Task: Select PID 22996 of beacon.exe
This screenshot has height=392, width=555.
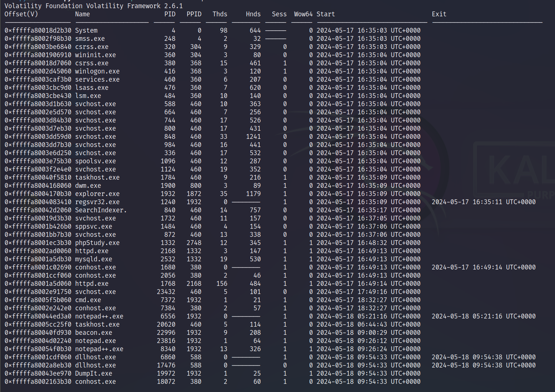Action: tap(166, 333)
